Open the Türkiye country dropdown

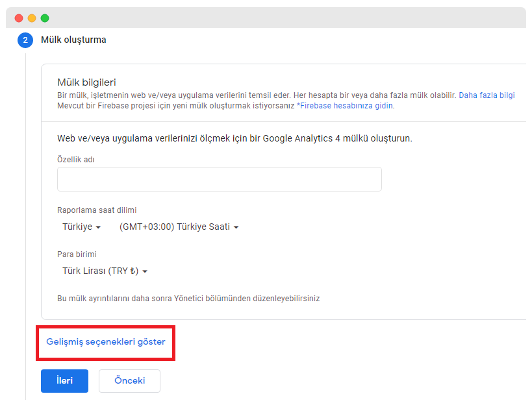tap(81, 227)
